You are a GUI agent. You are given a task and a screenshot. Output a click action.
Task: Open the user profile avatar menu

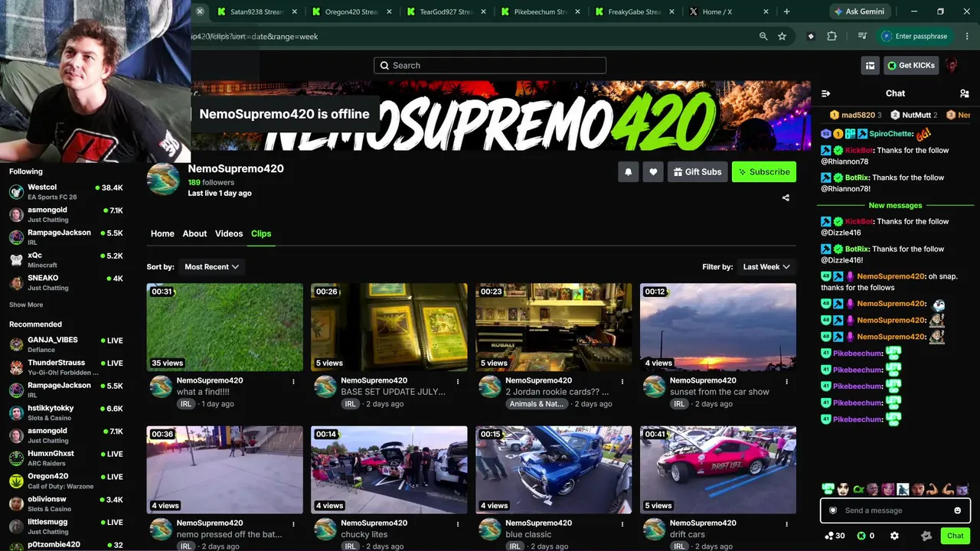952,66
